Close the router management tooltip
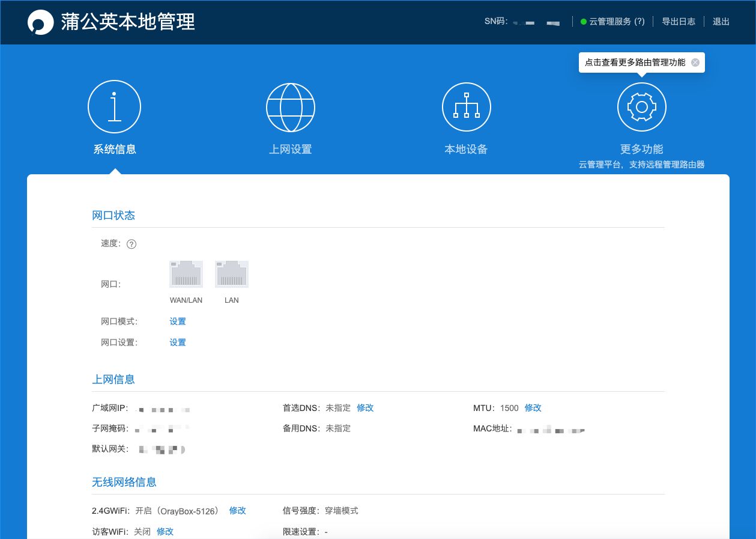 pos(695,62)
